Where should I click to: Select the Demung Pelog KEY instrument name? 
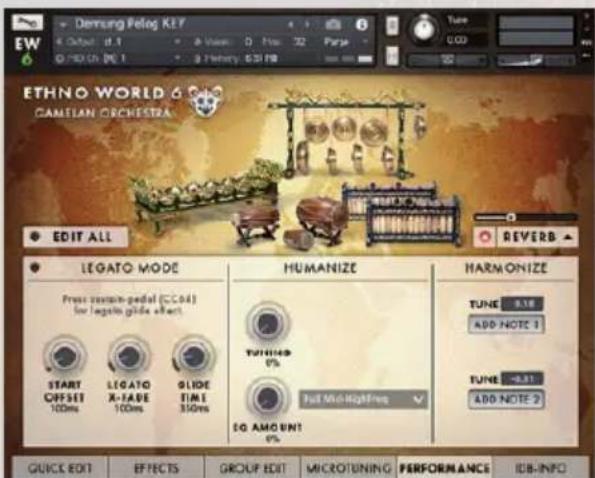point(129,24)
